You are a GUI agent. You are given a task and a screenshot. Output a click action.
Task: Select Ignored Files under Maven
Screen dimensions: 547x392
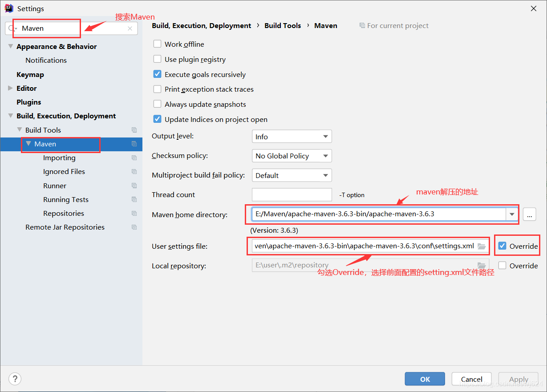tap(64, 171)
